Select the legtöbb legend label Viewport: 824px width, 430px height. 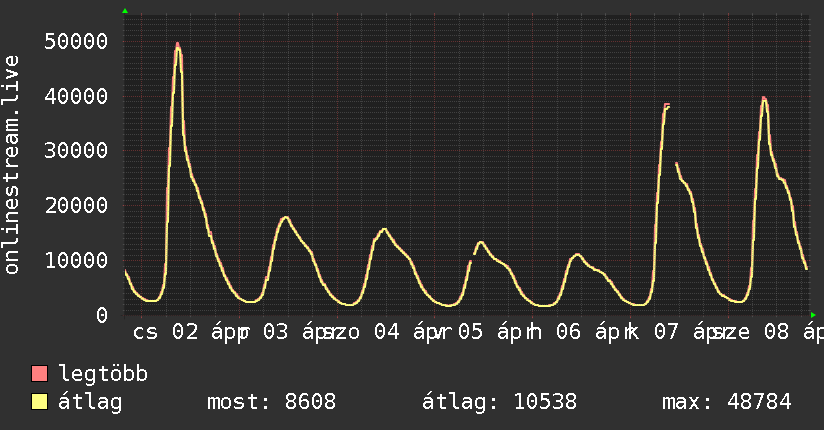103,374
